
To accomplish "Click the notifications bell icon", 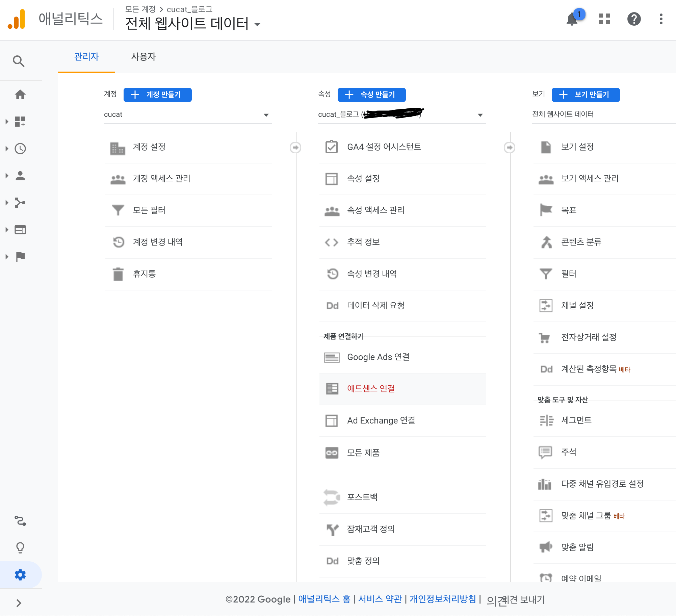I will 572,20.
